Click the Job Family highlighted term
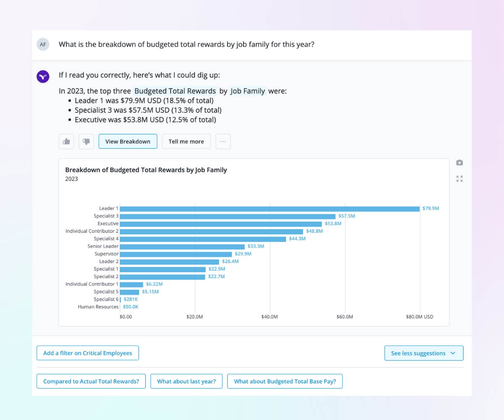Screen dimensions: 504x420 pyautogui.click(x=248, y=91)
